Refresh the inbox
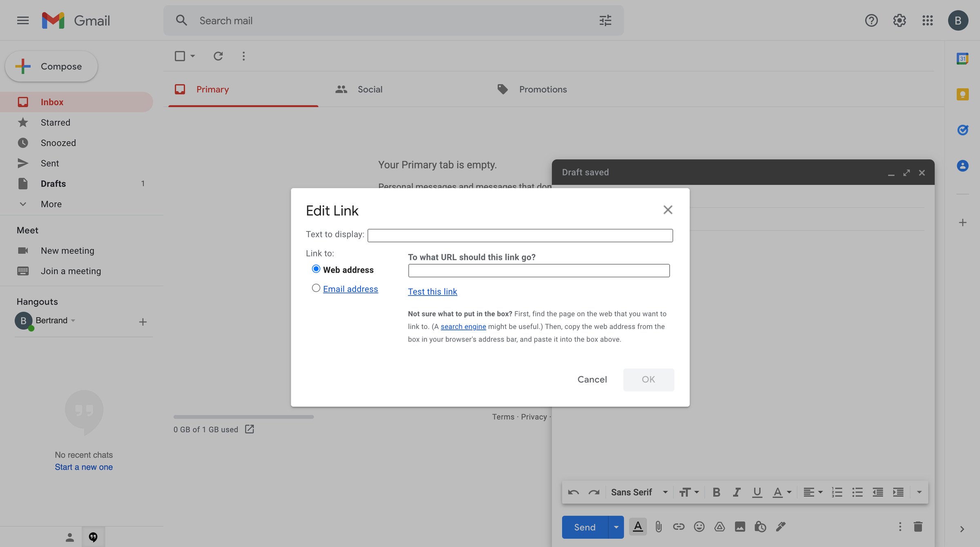Screen dimensions: 980x547 (218, 56)
